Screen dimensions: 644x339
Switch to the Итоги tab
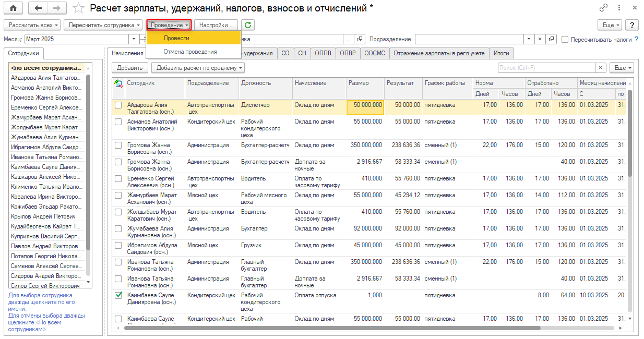coord(502,53)
